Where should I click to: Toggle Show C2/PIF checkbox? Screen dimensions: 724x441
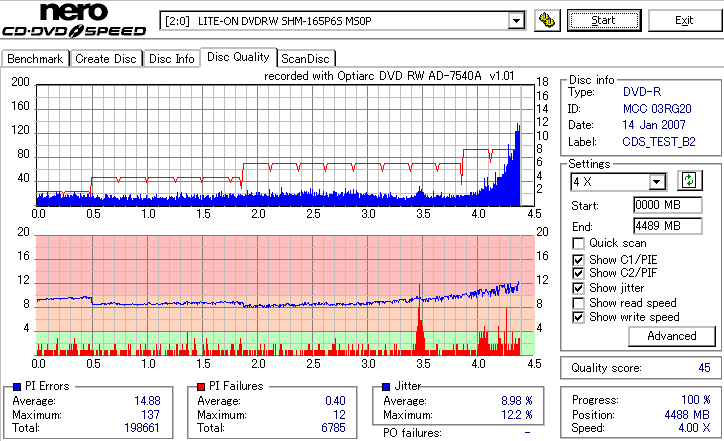click(x=578, y=273)
